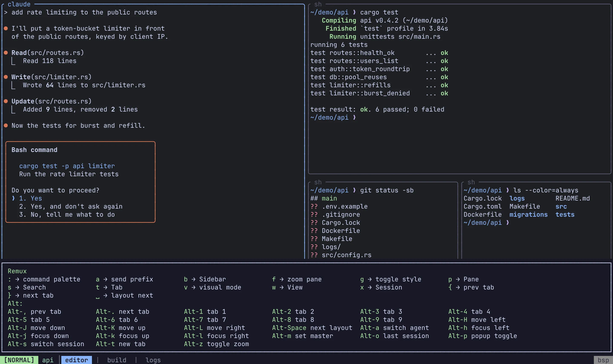Click the 'Session' help entry
This screenshot has width=613, height=364.
click(x=381, y=287)
